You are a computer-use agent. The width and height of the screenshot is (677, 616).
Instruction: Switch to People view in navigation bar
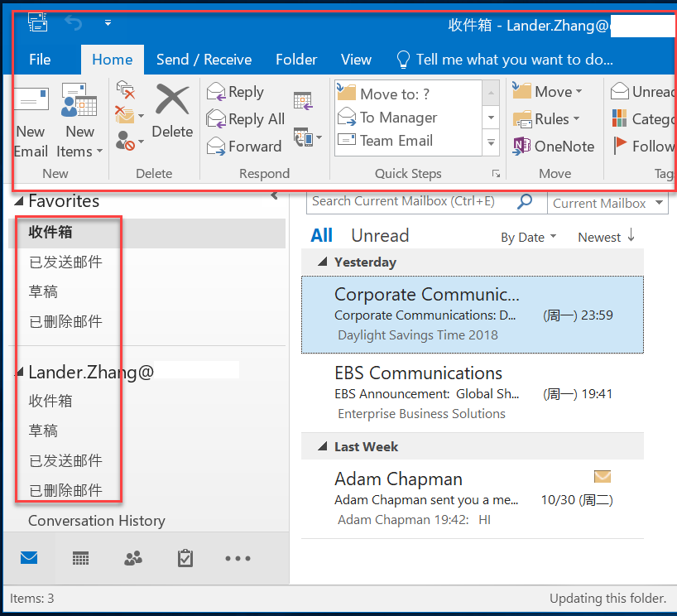133,558
